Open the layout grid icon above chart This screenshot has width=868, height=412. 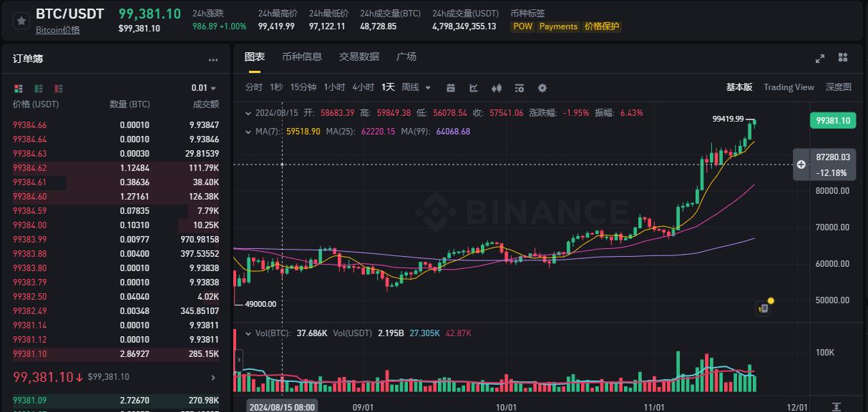pos(843,58)
